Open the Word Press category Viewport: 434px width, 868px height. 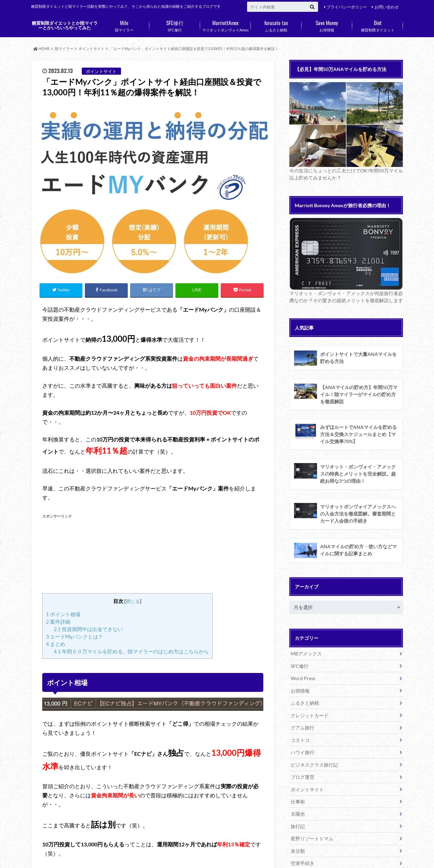point(346,678)
